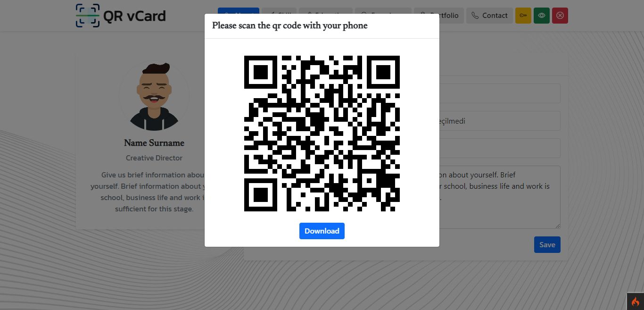This screenshot has height=310, width=644.
Task: Click the yellow key icon button
Action: 523,16
